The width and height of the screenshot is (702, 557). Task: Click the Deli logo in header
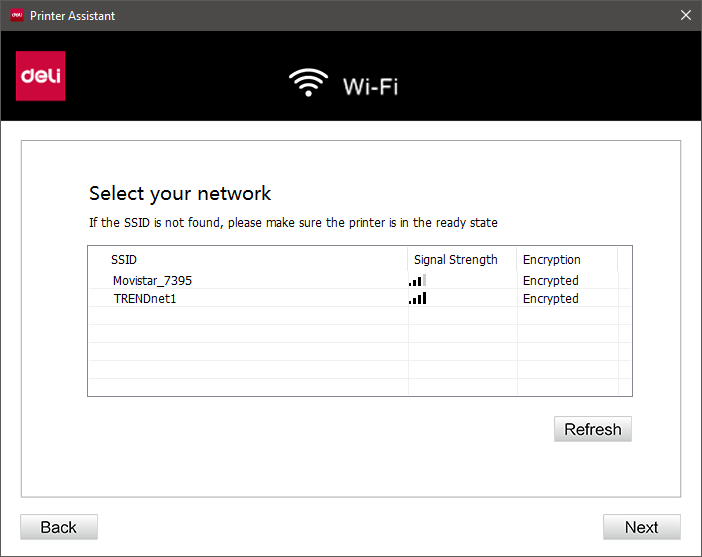pyautogui.click(x=41, y=76)
